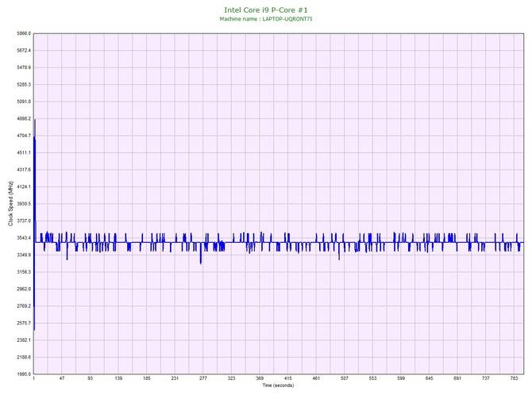Click the 645 tick on time axis
This screenshot has height=399, width=532.
point(430,378)
